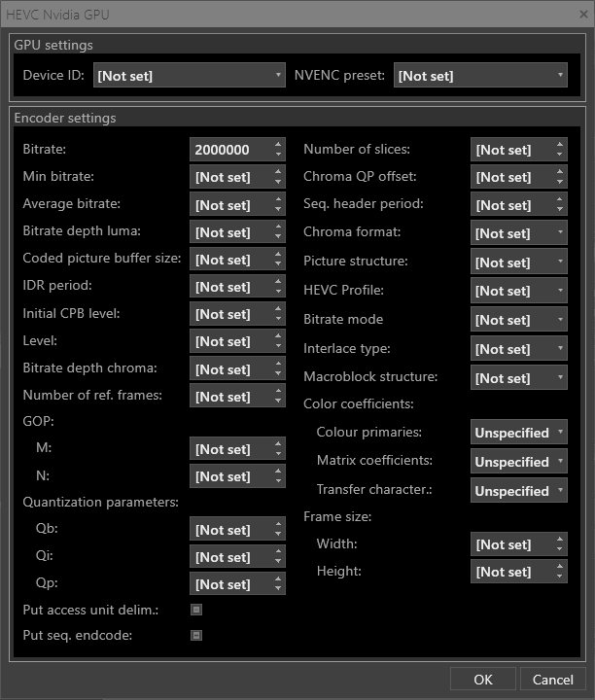Open the Bitrate mode dropdown

(518, 319)
